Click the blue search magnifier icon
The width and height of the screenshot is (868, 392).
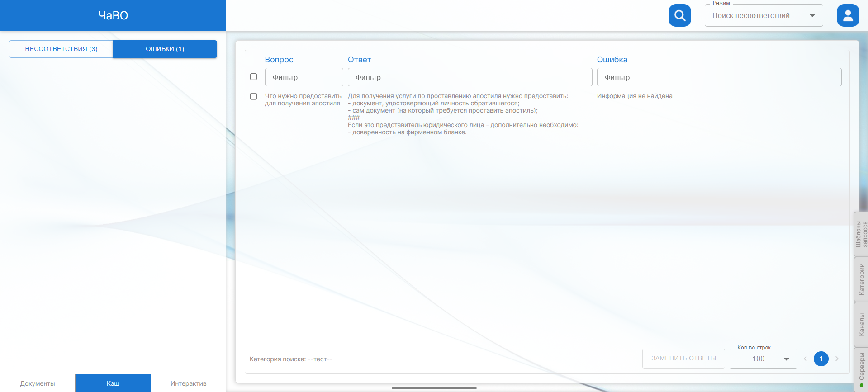[x=679, y=15]
